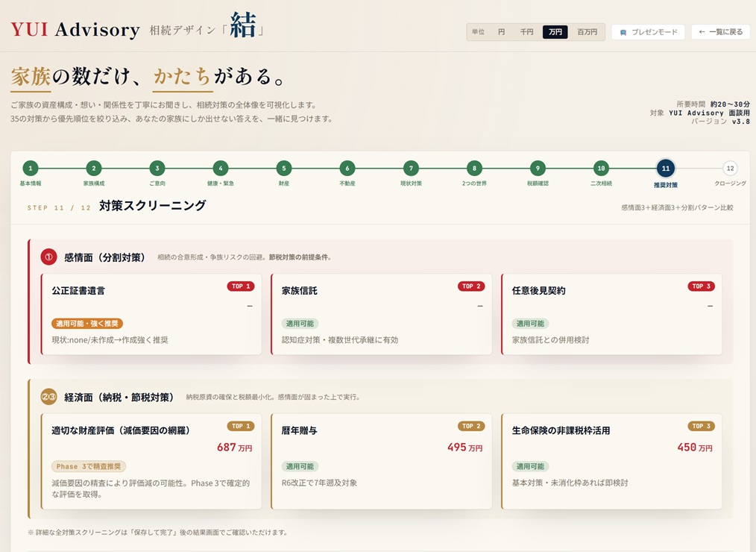The height and width of the screenshot is (552, 756).
Task: Click text R6改正で7年遡及対象
Action: 319,483
